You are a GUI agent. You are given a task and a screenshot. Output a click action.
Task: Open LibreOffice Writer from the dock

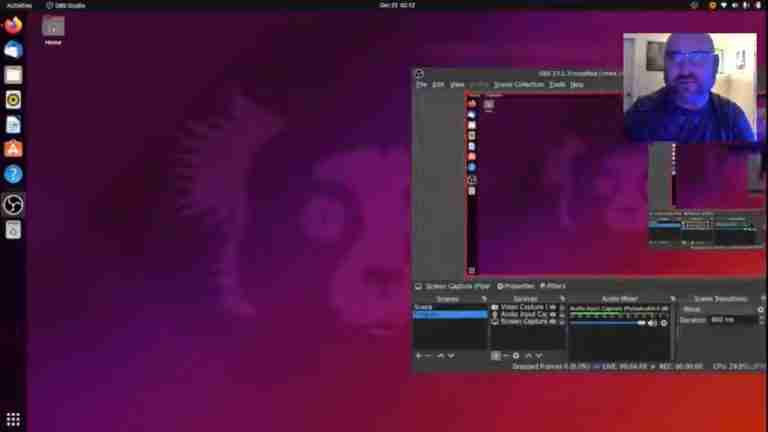pos(13,124)
